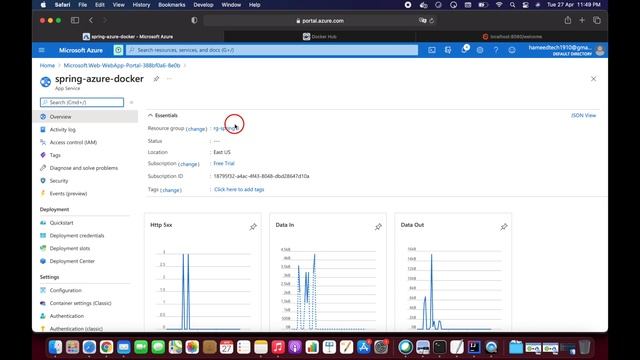Switch to the Docker Hub tab
640x360 pixels.
pyautogui.click(x=320, y=36)
